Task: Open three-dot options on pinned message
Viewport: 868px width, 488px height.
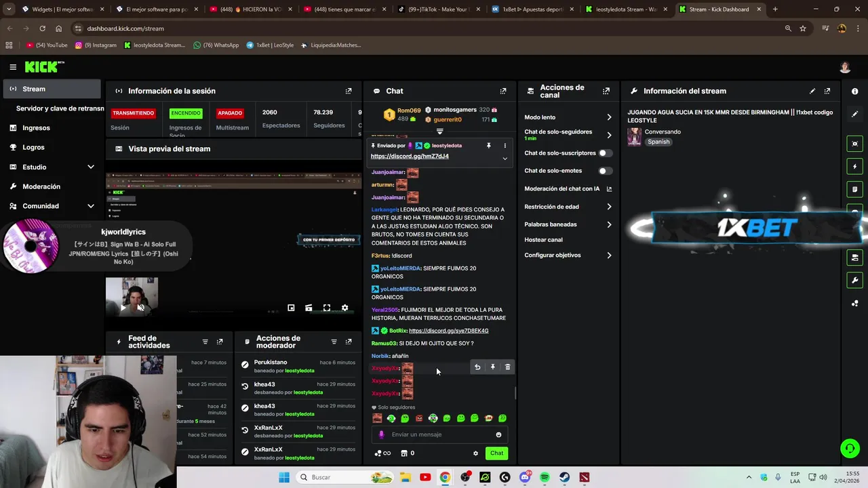Action: point(505,146)
